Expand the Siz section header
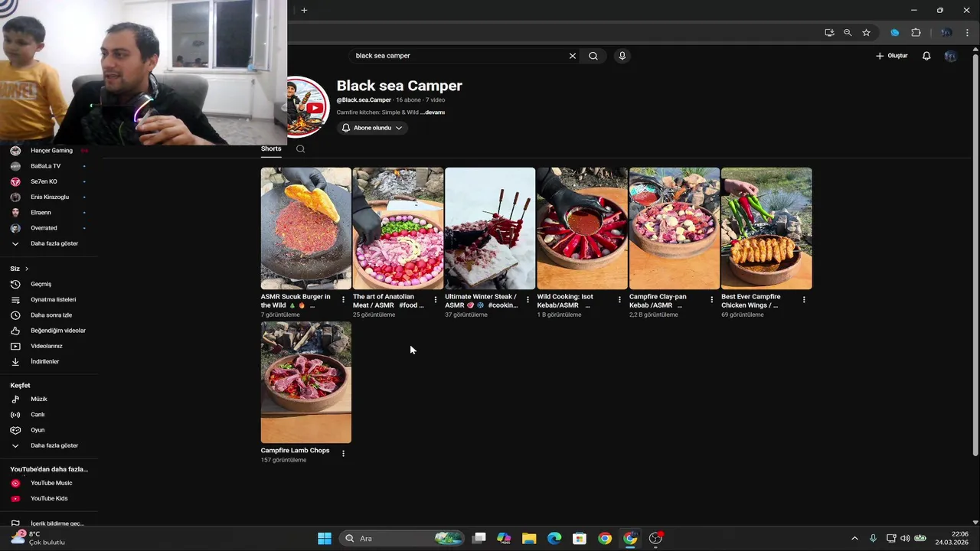The height and width of the screenshot is (551, 980). [x=19, y=269]
